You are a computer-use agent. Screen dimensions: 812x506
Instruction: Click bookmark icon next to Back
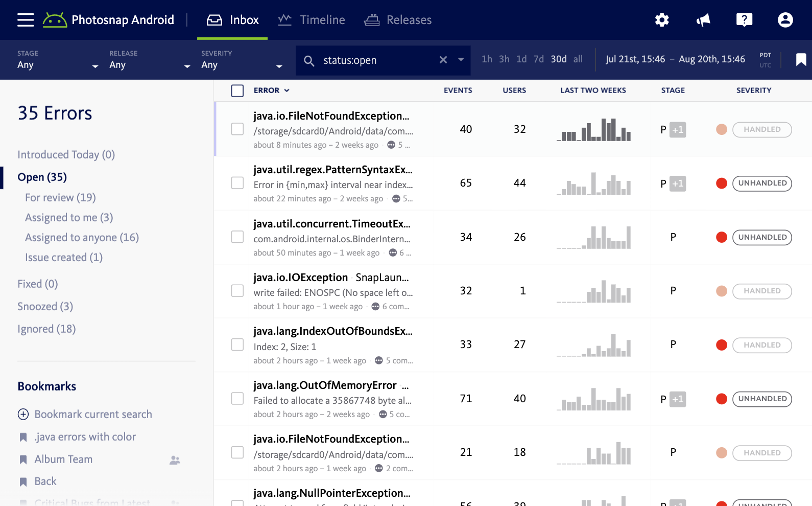pos(23,481)
